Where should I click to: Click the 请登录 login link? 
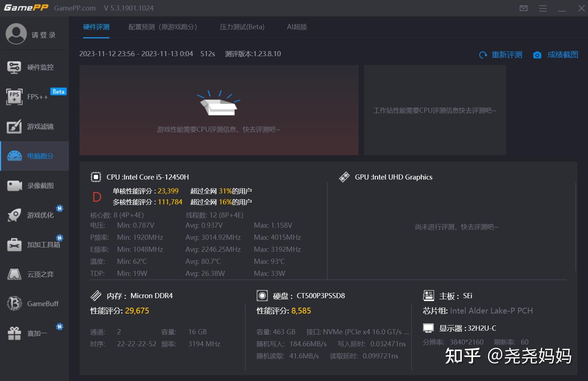pos(44,35)
